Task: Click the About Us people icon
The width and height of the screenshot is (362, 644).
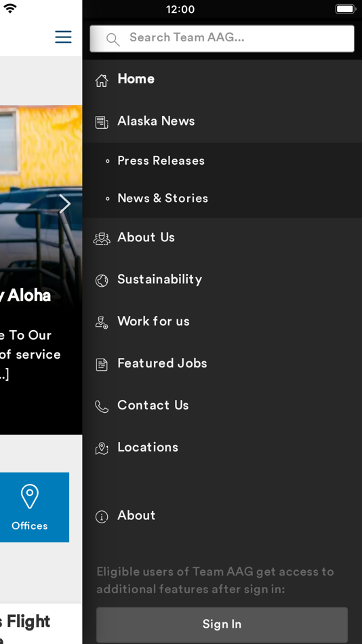Action: coord(102,239)
